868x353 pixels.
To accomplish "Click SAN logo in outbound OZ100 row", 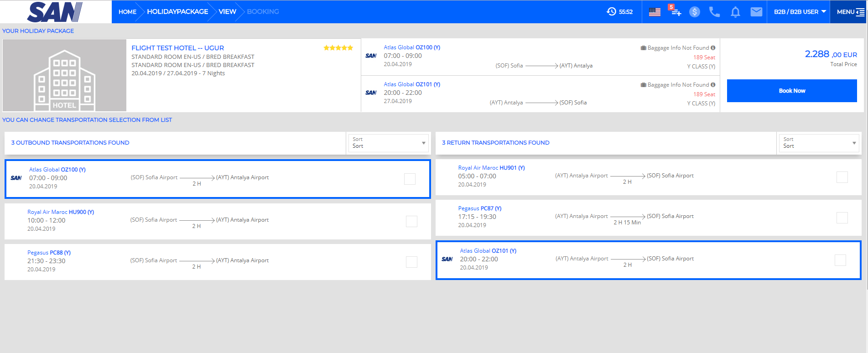I will 16,178.
